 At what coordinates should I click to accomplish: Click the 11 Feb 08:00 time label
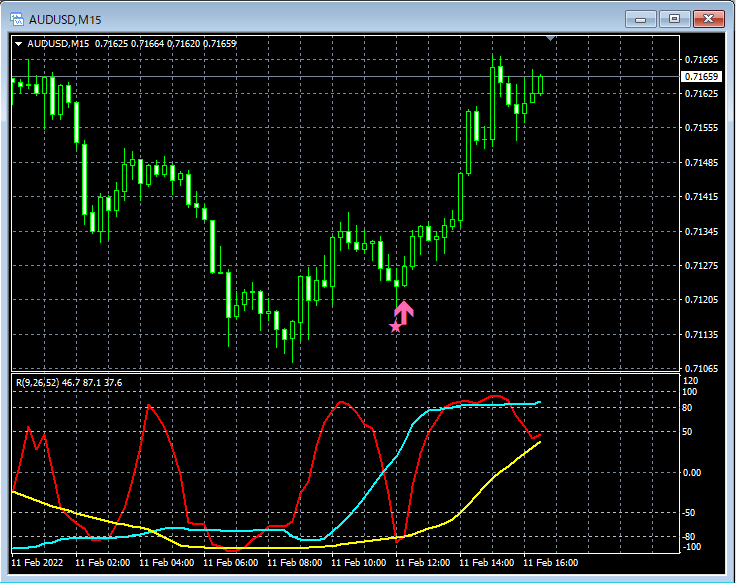click(295, 563)
